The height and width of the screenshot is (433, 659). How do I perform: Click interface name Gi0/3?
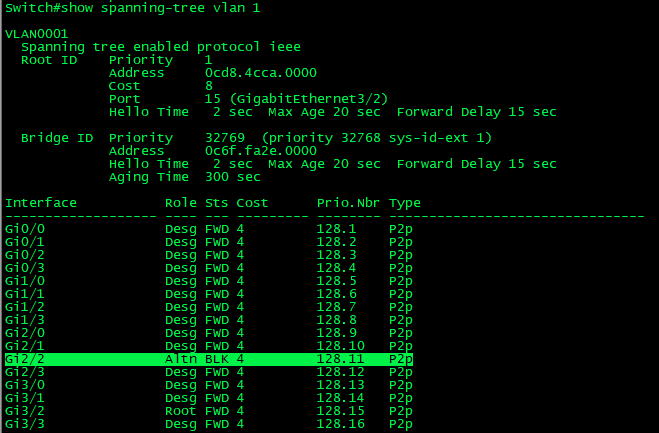click(x=25, y=268)
